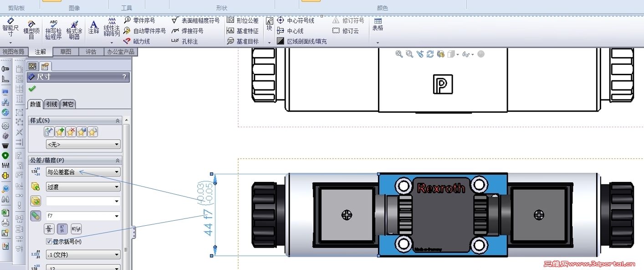Click the load style star icon

tap(93, 132)
